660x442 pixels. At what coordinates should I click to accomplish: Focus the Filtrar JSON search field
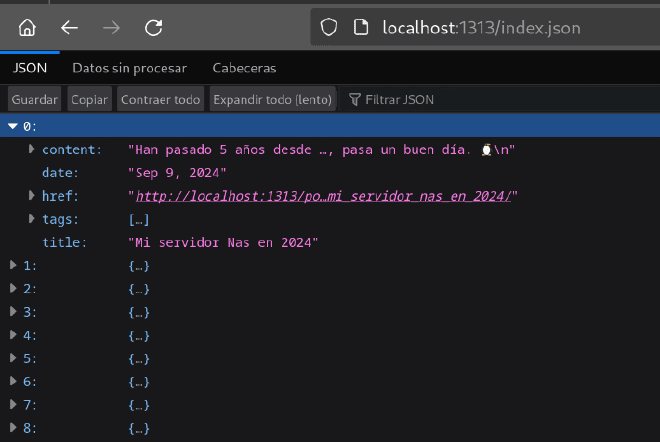coord(501,99)
